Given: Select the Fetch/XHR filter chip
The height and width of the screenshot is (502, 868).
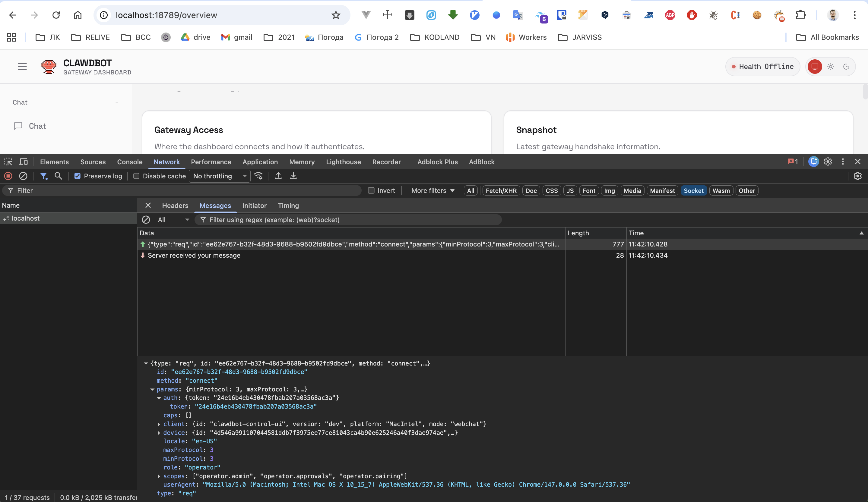Looking at the screenshot, I should [501, 191].
